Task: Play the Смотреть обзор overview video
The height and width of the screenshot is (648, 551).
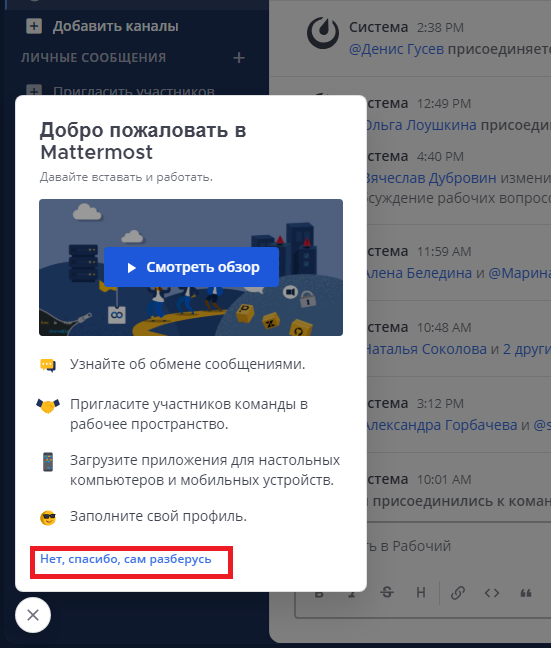Action: click(191, 267)
